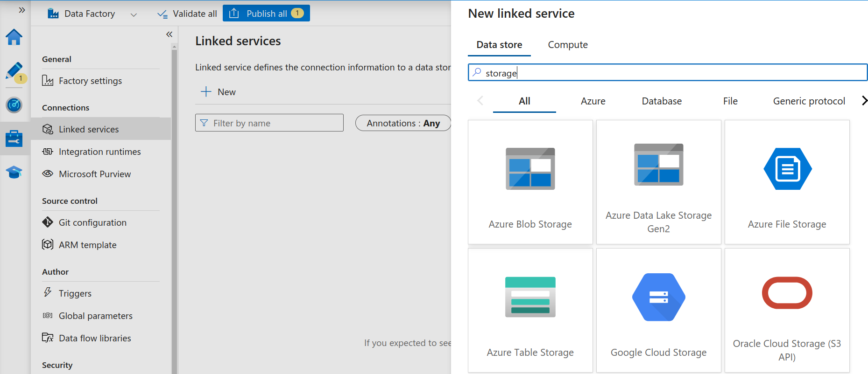Click the Triggers lightning icon
The image size is (868, 374).
pyautogui.click(x=48, y=292)
